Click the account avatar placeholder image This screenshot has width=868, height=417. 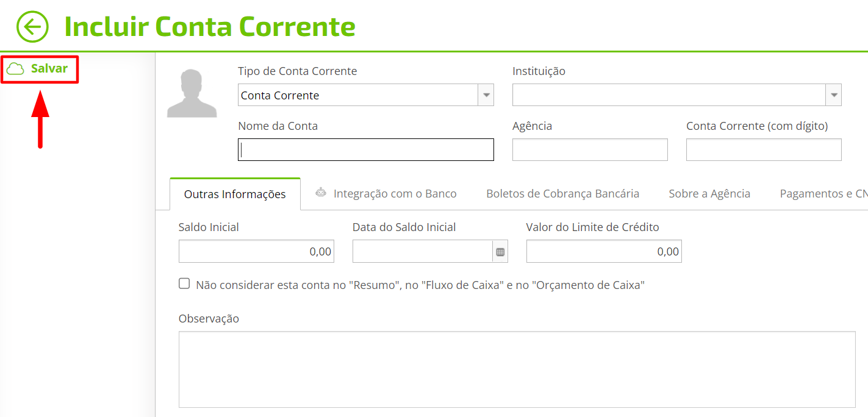pos(192,93)
